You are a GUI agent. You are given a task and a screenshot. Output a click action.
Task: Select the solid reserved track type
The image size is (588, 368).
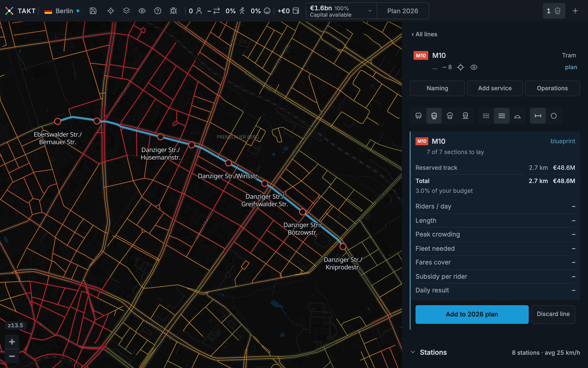point(502,116)
